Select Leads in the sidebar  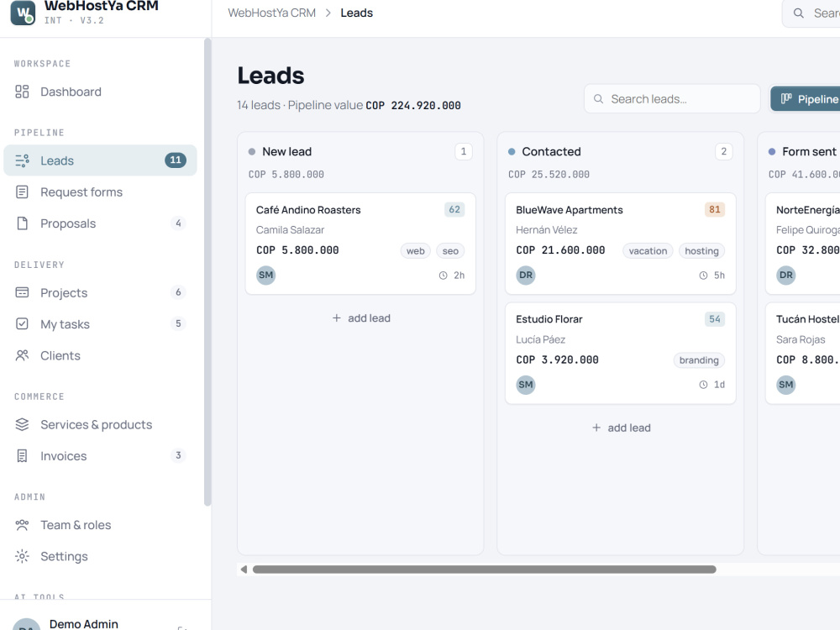[100, 160]
